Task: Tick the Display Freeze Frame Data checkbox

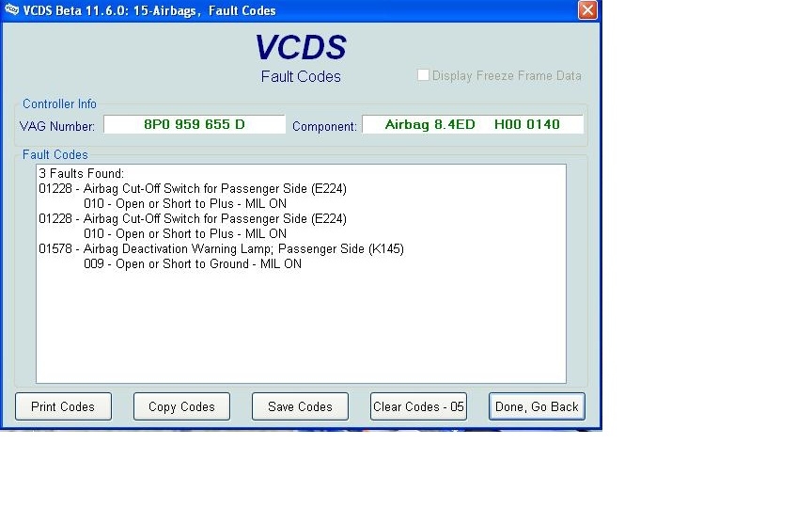Action: (423, 75)
